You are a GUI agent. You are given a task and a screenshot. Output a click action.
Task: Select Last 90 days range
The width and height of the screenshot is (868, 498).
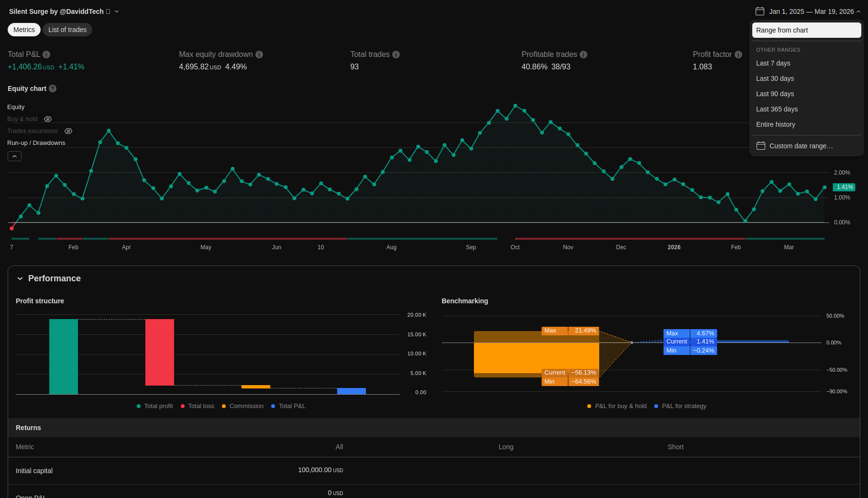coord(775,94)
